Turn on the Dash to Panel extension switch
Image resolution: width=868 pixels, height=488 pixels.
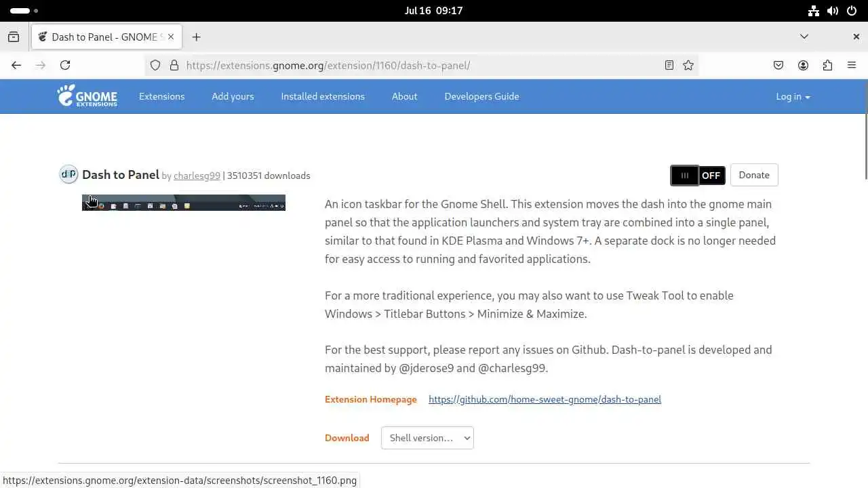coord(698,176)
